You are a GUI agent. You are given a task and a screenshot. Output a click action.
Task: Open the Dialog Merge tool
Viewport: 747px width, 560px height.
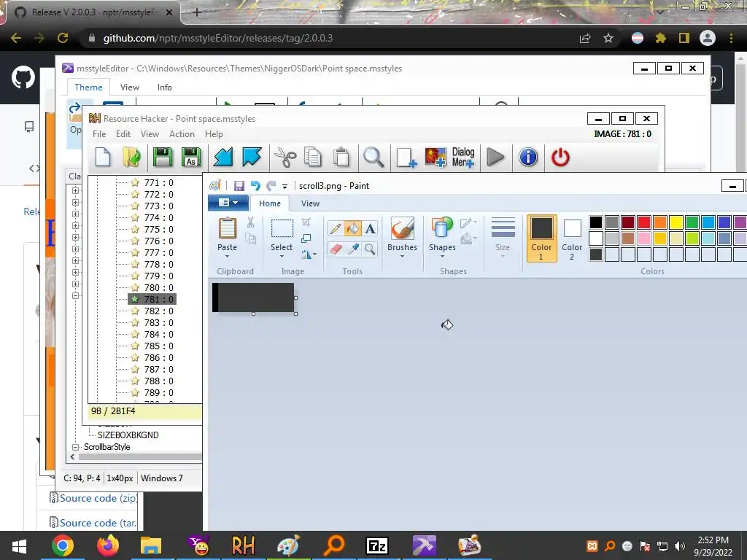click(463, 157)
